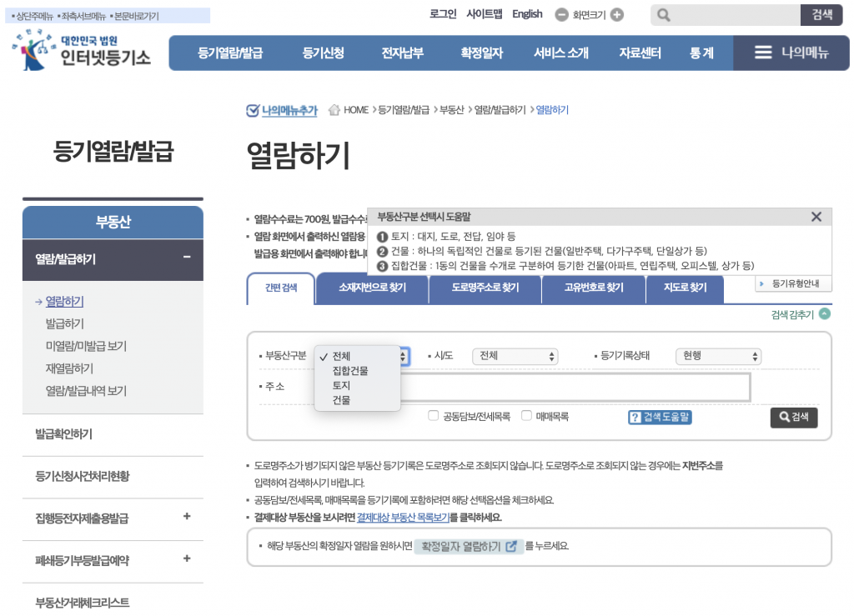Click inside the 주소 input field

tap(575, 388)
